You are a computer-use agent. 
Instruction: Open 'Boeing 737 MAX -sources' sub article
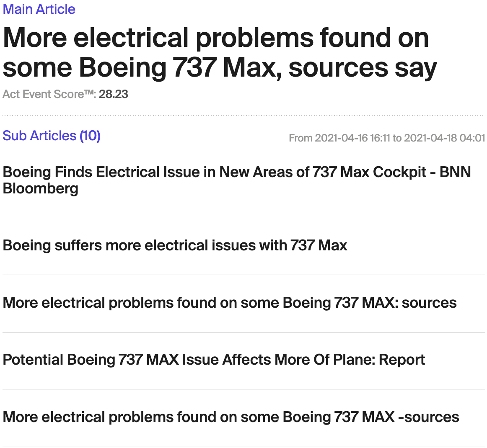[231, 417]
